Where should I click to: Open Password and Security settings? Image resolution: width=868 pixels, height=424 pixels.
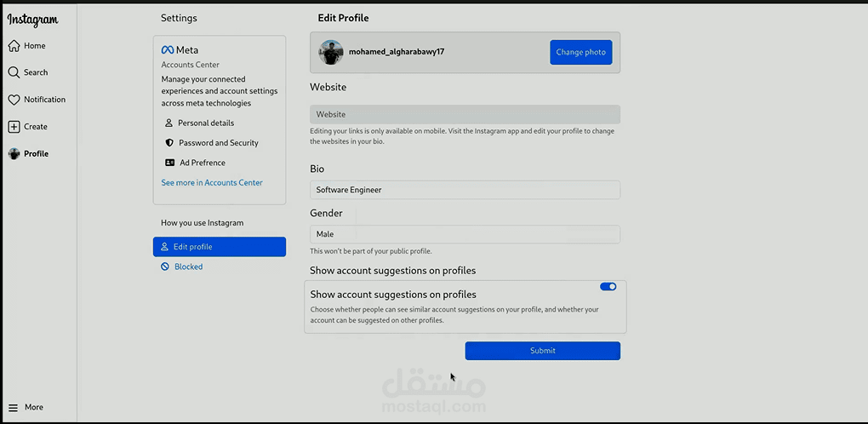tap(219, 143)
